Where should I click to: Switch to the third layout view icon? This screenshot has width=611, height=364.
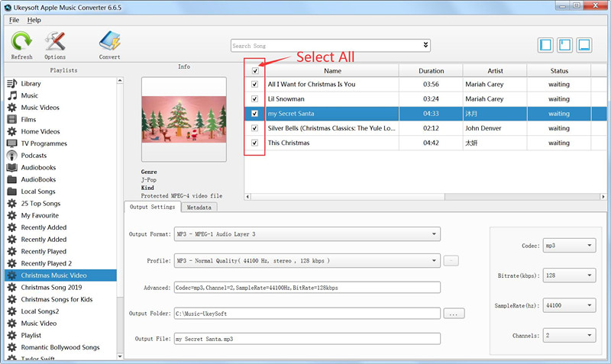[x=584, y=45]
